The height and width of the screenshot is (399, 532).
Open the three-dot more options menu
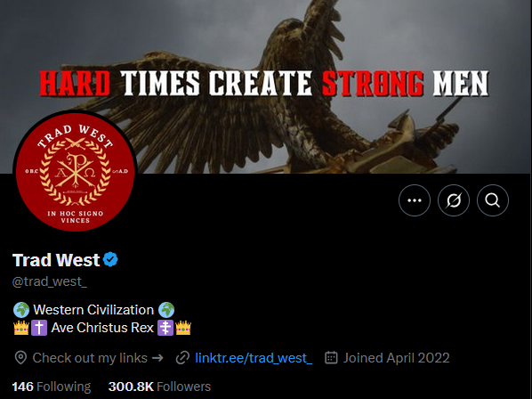(x=415, y=200)
